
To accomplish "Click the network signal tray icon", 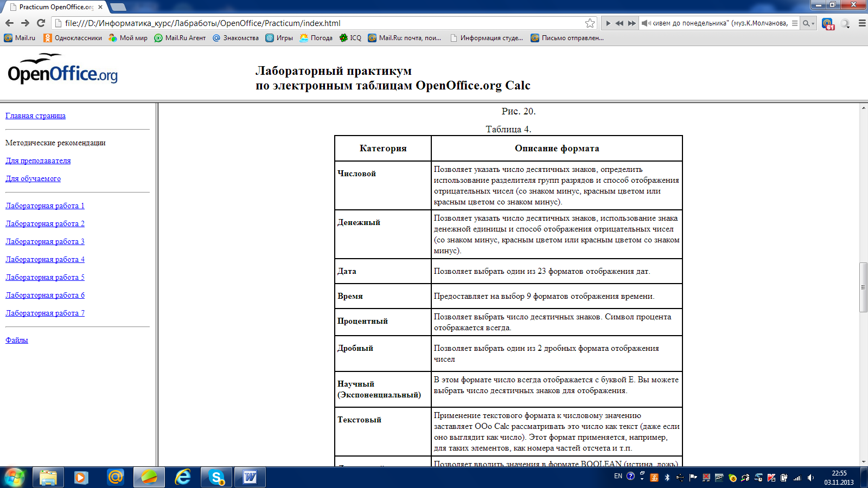I will pyautogui.click(x=797, y=478).
